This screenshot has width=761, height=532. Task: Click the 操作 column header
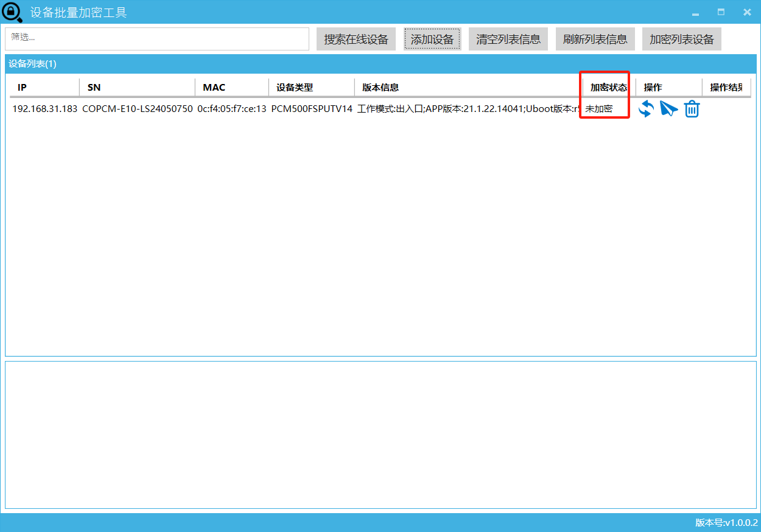coord(669,88)
